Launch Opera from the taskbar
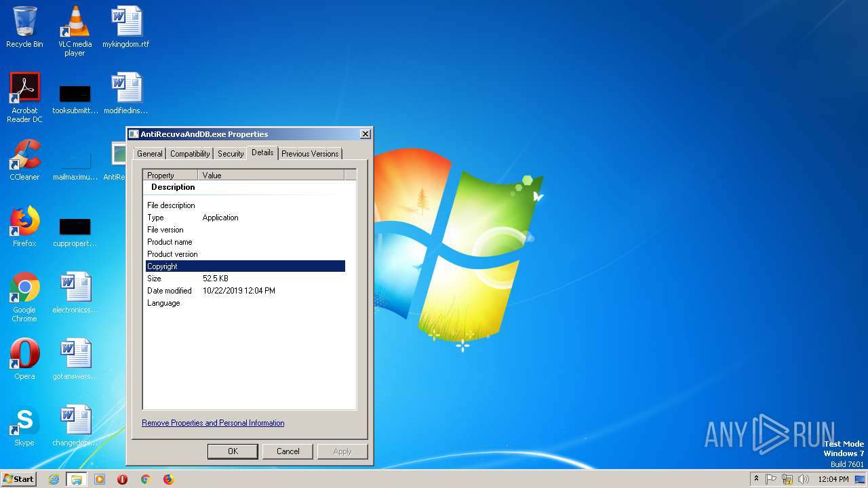 [x=123, y=479]
